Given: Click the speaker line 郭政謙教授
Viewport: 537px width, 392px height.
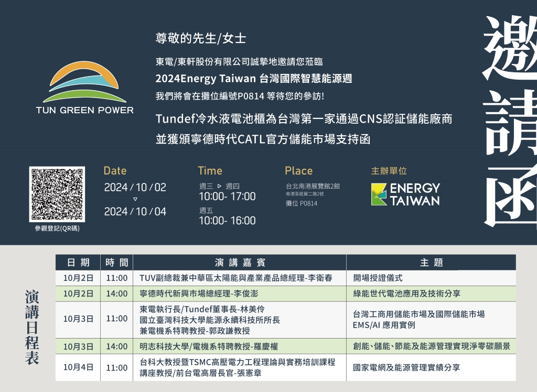Looking at the screenshot, I should point(195,331).
